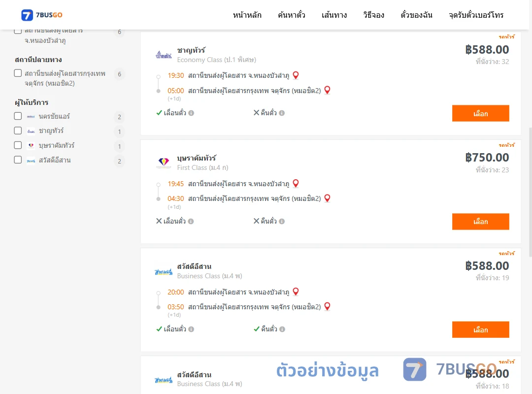Tick สวัสดีอีสาน operator checkbox
The height and width of the screenshot is (394, 532).
pyautogui.click(x=18, y=160)
